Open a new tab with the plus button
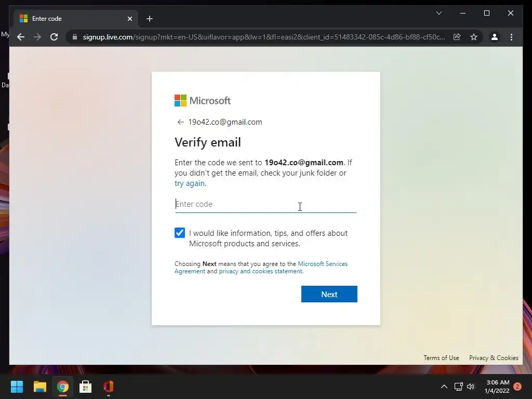Screen dimensions: 532x399 (150, 19)
